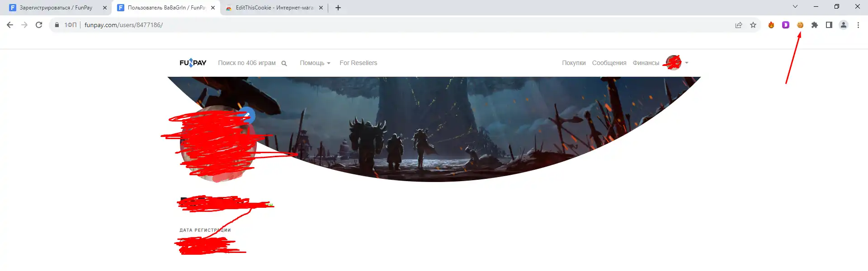Open the Chrome profile avatar
The height and width of the screenshot is (271, 868).
(x=844, y=25)
